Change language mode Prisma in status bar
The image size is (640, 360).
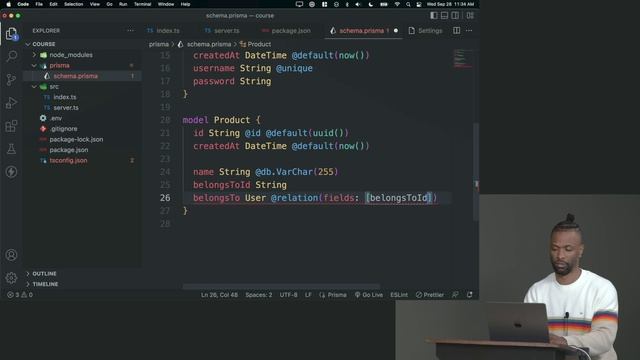click(333, 295)
